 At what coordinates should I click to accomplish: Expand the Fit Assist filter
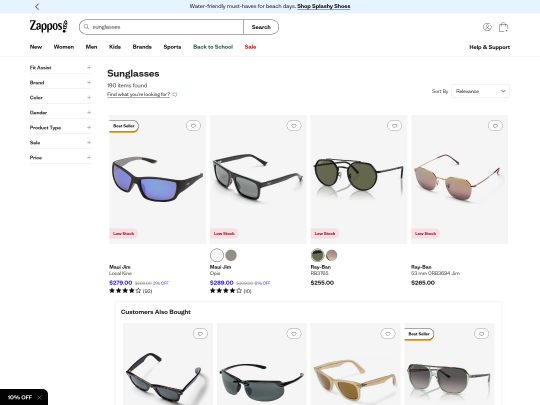coord(60,68)
